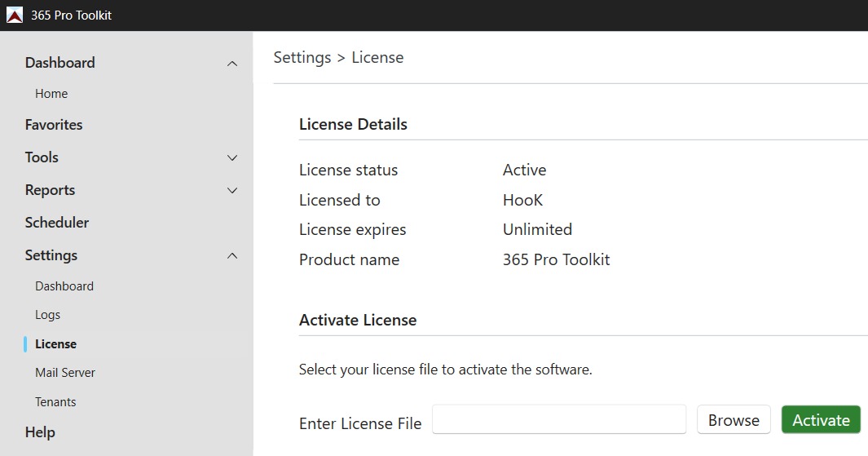
Task: Click the '365 Pro Toolkit' title bar text
Action: point(71,15)
